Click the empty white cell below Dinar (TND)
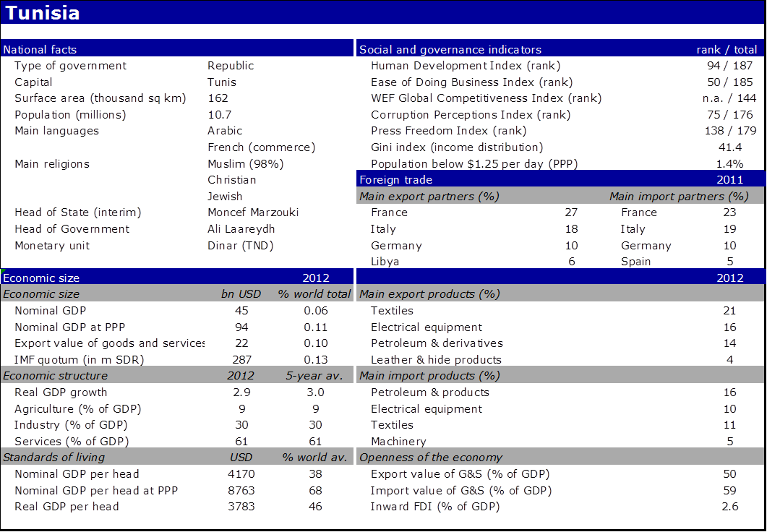Screen dimensions: 767x532 pyautogui.click(x=278, y=260)
